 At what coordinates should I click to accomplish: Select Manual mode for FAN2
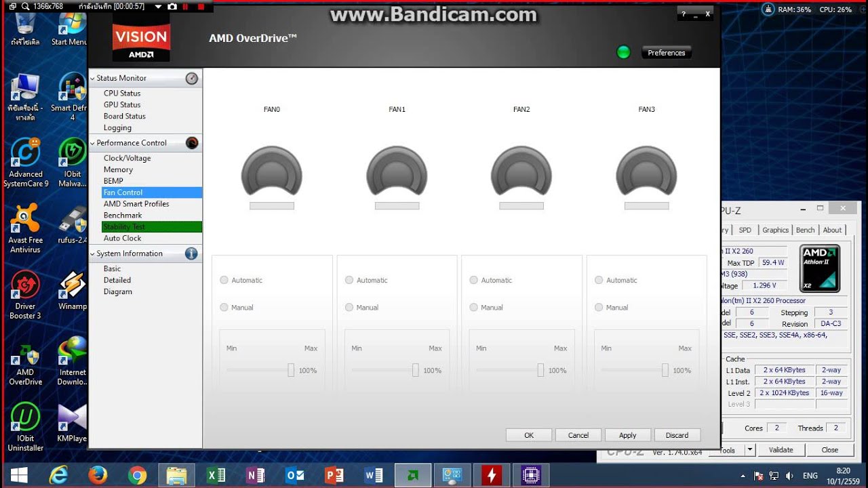click(474, 307)
